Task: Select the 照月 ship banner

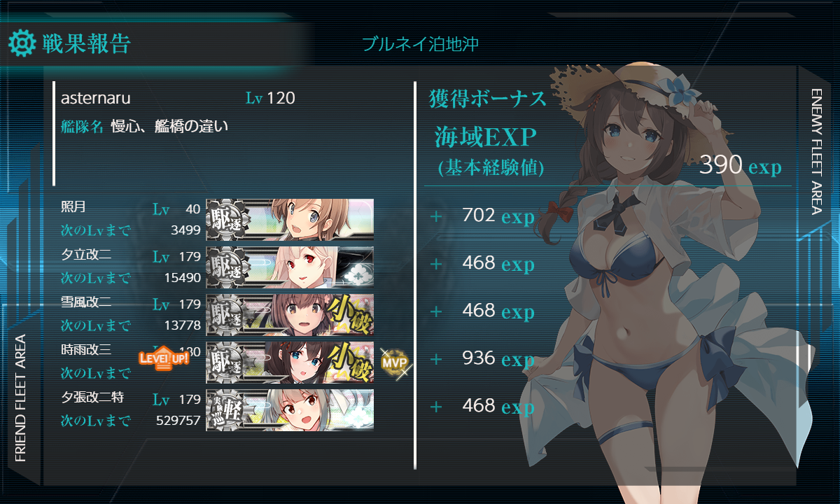Action: coord(290,219)
